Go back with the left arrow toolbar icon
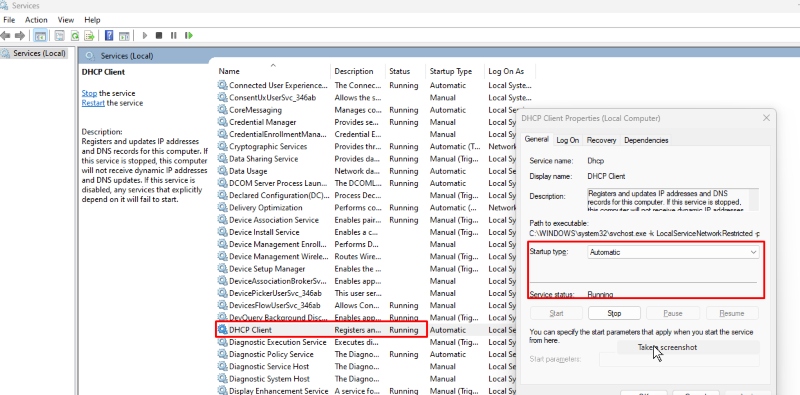 click(x=6, y=36)
